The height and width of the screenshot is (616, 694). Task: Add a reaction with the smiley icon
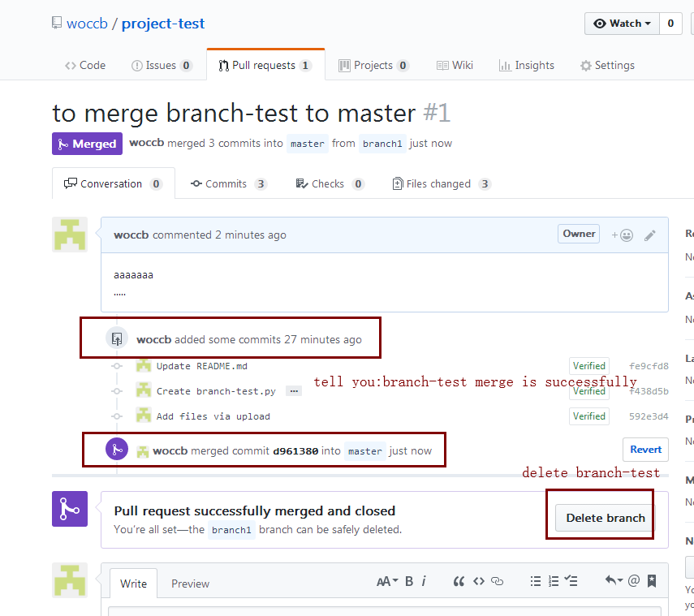pos(623,235)
